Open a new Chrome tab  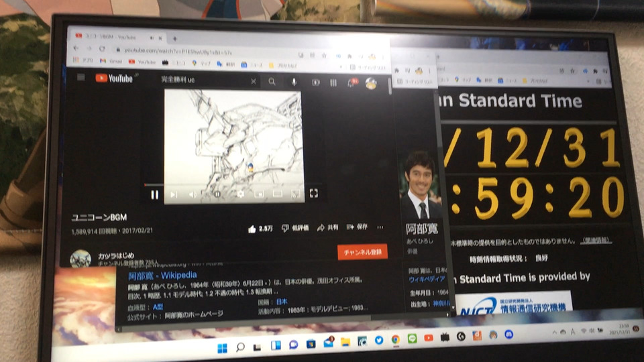(x=175, y=39)
